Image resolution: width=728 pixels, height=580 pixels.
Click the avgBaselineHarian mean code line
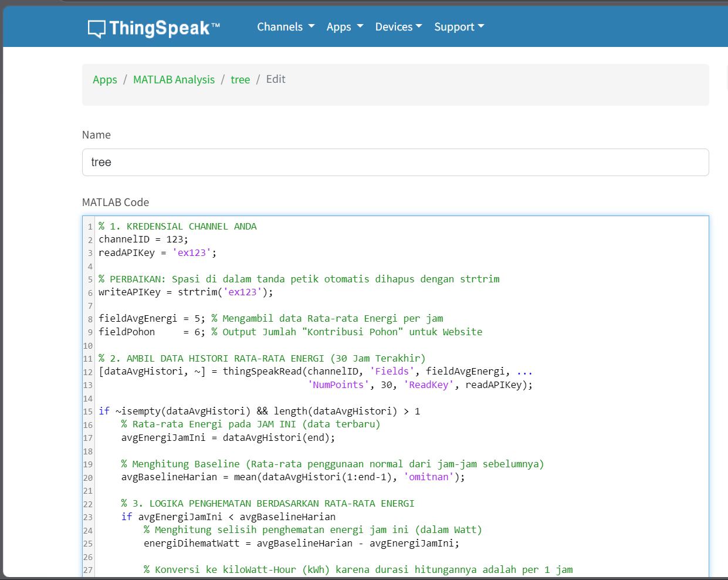point(293,477)
